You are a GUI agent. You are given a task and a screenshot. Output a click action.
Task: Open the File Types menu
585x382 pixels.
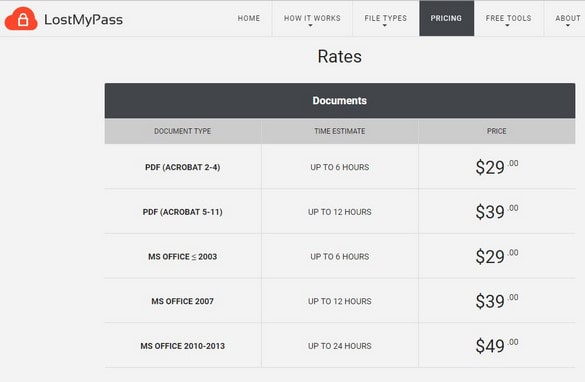click(385, 18)
